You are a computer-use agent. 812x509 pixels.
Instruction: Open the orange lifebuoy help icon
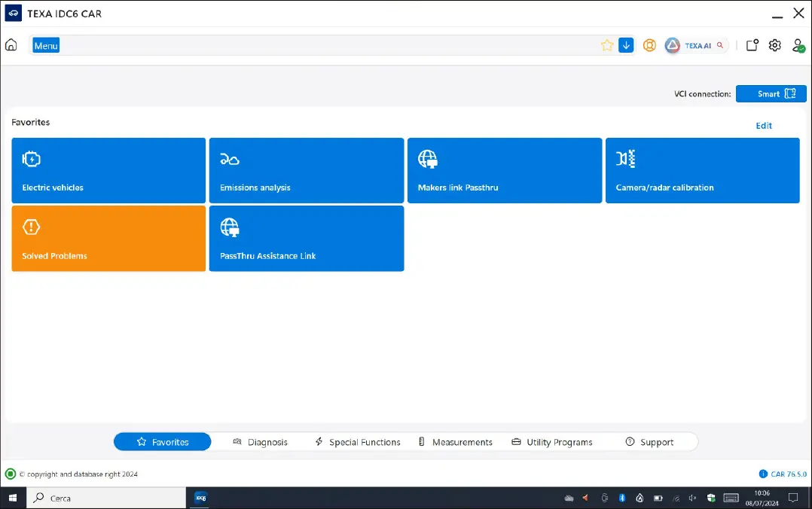click(649, 45)
